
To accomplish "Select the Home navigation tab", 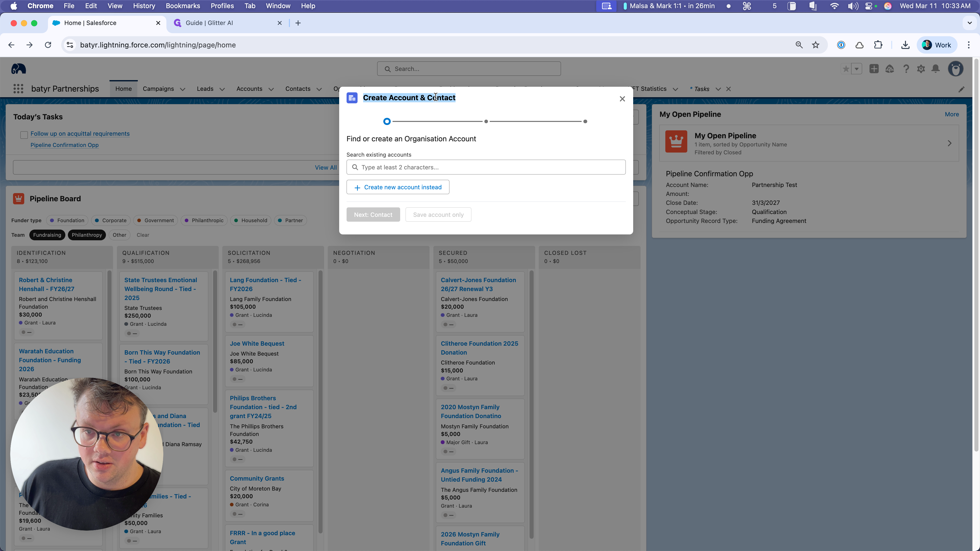I will 124,89.
